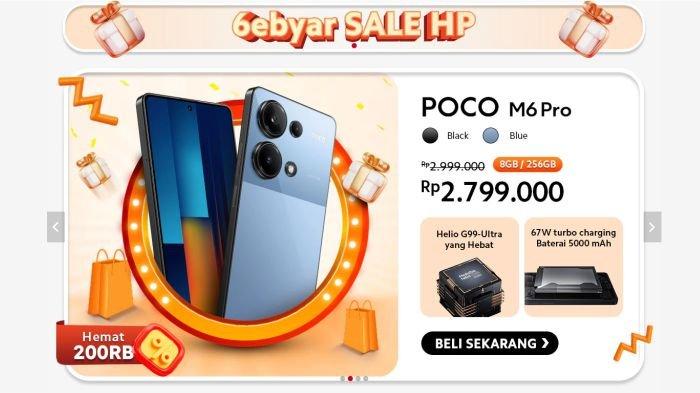The height and width of the screenshot is (393, 700).
Task: Click the percent discount coin icon
Action: click(159, 350)
